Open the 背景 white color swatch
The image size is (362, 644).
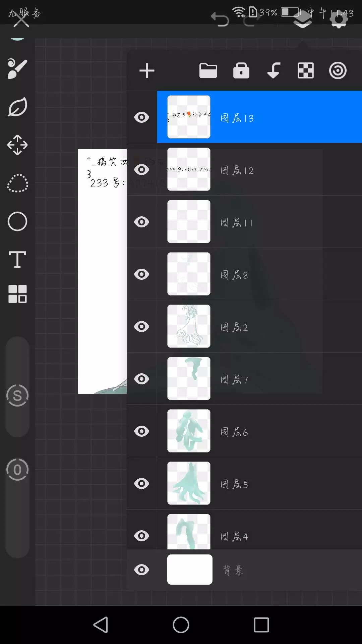[190, 570]
